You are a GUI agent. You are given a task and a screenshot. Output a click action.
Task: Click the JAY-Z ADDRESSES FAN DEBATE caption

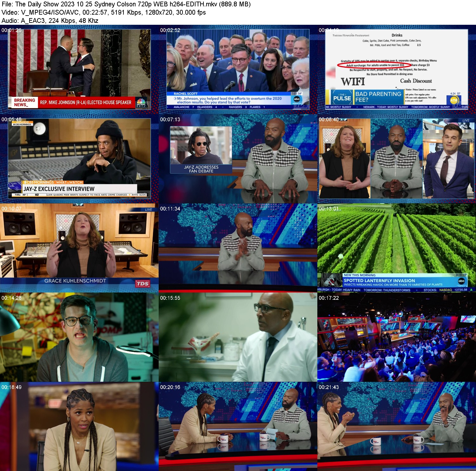point(201,169)
